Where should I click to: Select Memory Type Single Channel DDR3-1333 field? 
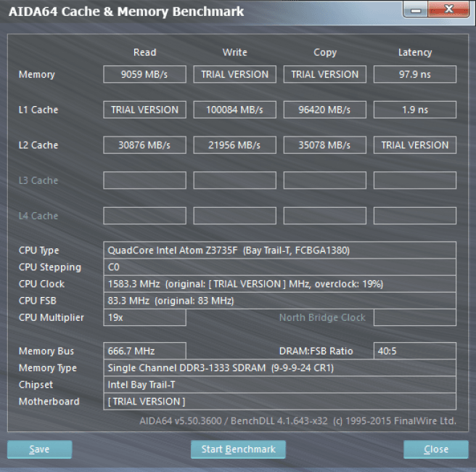[279, 368]
